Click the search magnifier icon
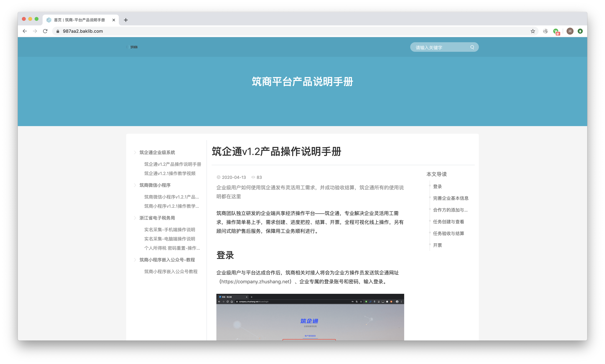Screen dimensions: 605x364 pyautogui.click(x=472, y=47)
